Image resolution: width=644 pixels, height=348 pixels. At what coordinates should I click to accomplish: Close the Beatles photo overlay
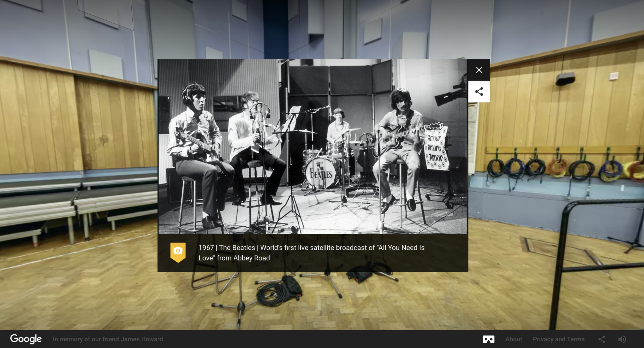pos(479,70)
